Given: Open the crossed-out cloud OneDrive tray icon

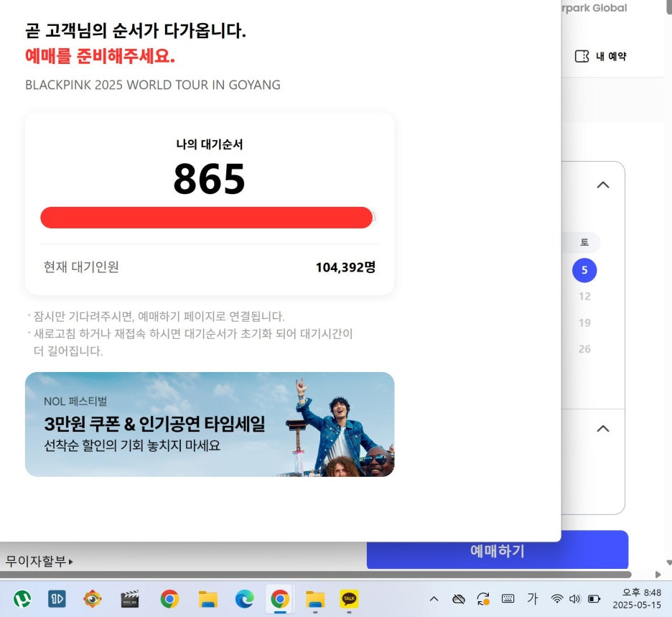Looking at the screenshot, I should [459, 598].
